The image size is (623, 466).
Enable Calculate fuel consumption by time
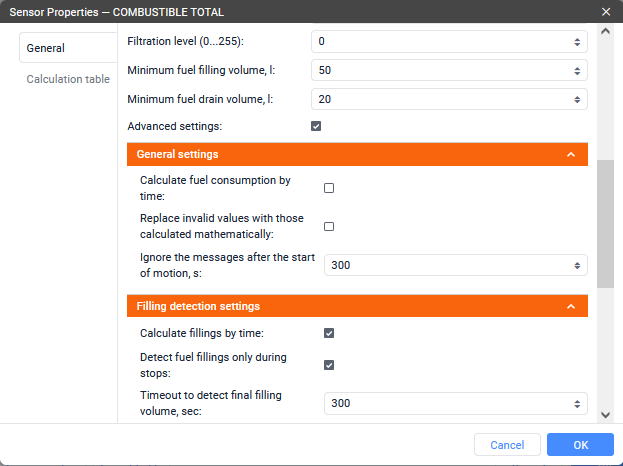tap(329, 188)
